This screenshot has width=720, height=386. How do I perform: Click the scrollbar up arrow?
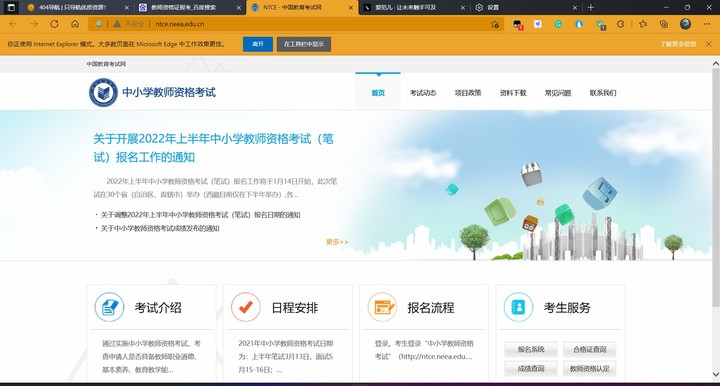[715, 63]
